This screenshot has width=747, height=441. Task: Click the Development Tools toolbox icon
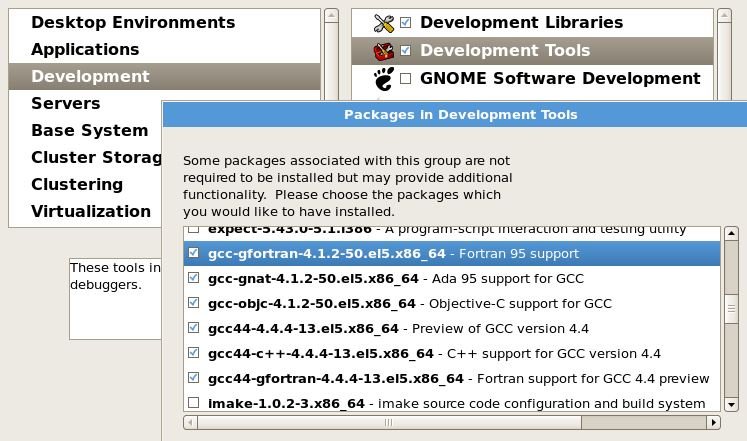[384, 51]
